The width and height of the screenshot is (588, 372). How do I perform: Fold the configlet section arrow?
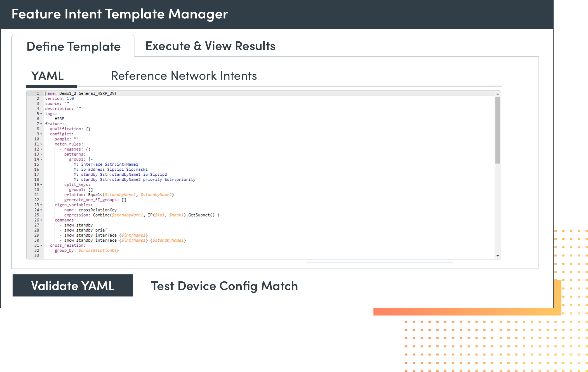point(41,134)
